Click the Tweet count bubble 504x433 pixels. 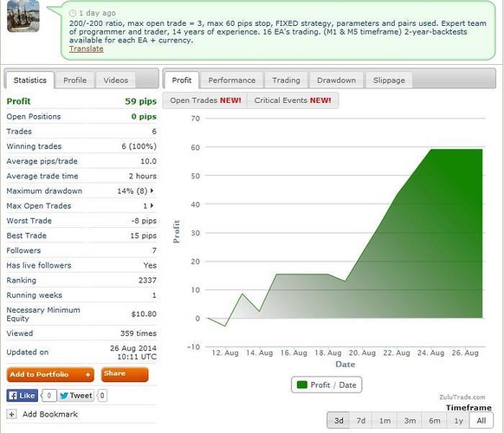pos(102,396)
